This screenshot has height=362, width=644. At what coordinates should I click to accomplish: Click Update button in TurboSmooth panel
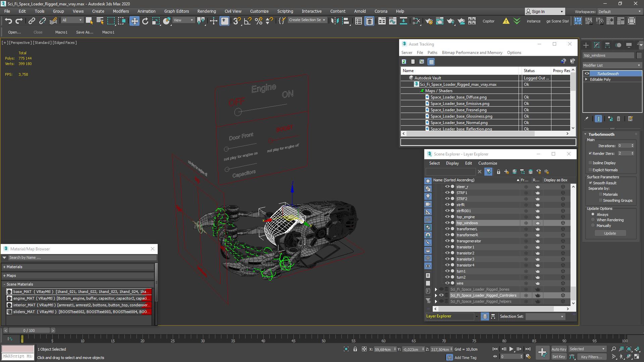(x=609, y=233)
